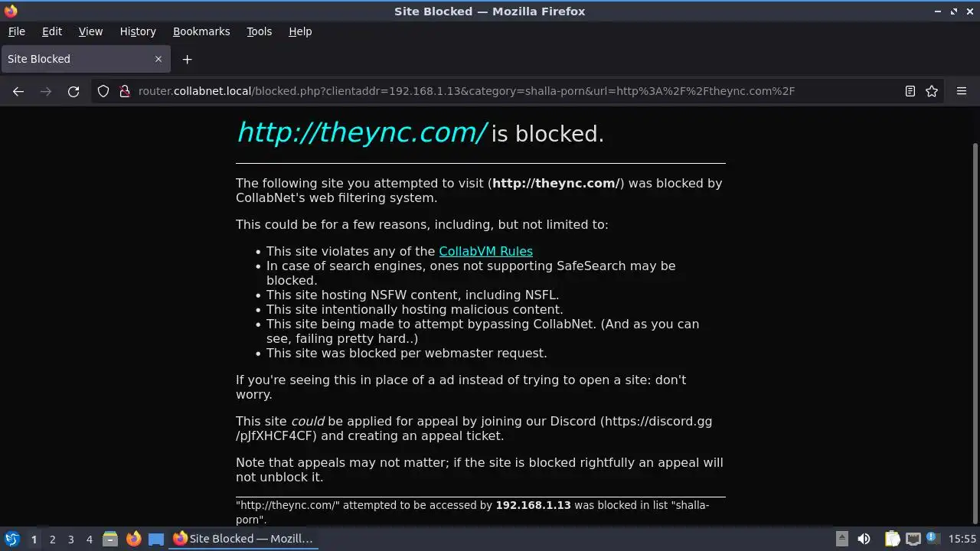This screenshot has height=551, width=980.
Task: Click the blocked URL heading http://theync.com/
Action: click(361, 132)
